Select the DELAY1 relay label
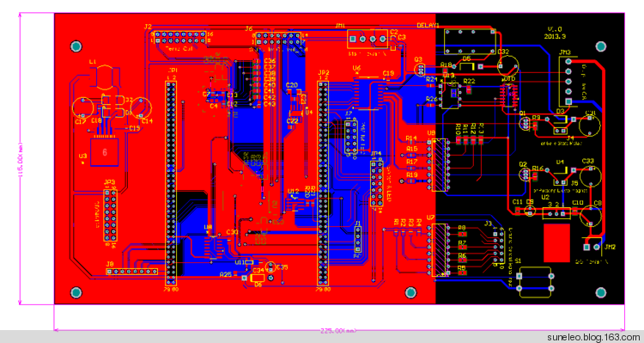 click(428, 25)
